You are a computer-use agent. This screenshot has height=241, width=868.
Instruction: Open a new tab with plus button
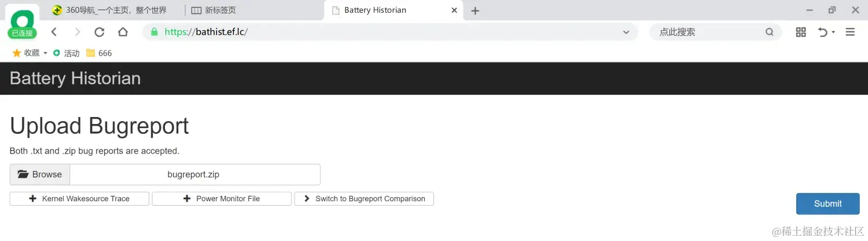475,10
